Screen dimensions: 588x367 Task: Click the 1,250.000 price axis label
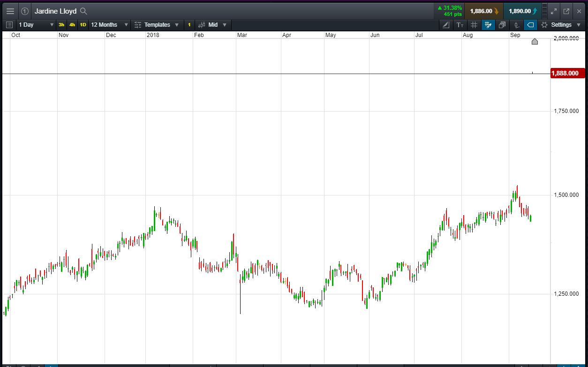tap(565, 294)
